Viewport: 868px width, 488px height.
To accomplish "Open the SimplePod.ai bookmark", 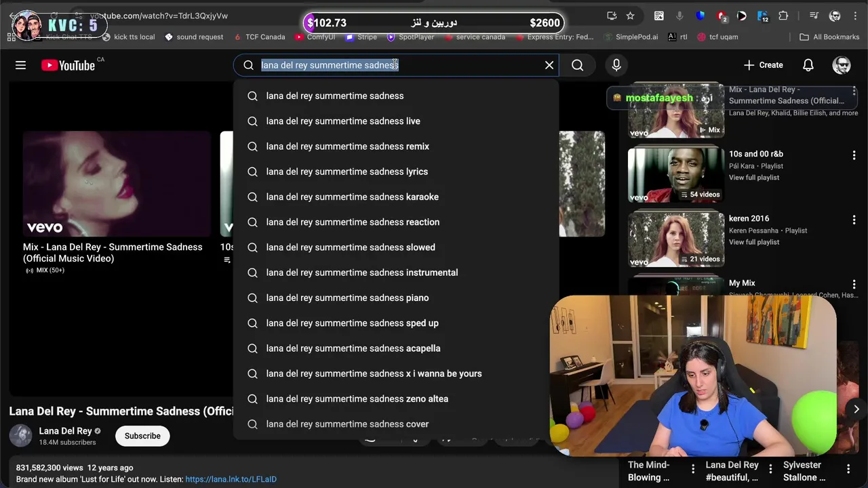I will tap(631, 37).
